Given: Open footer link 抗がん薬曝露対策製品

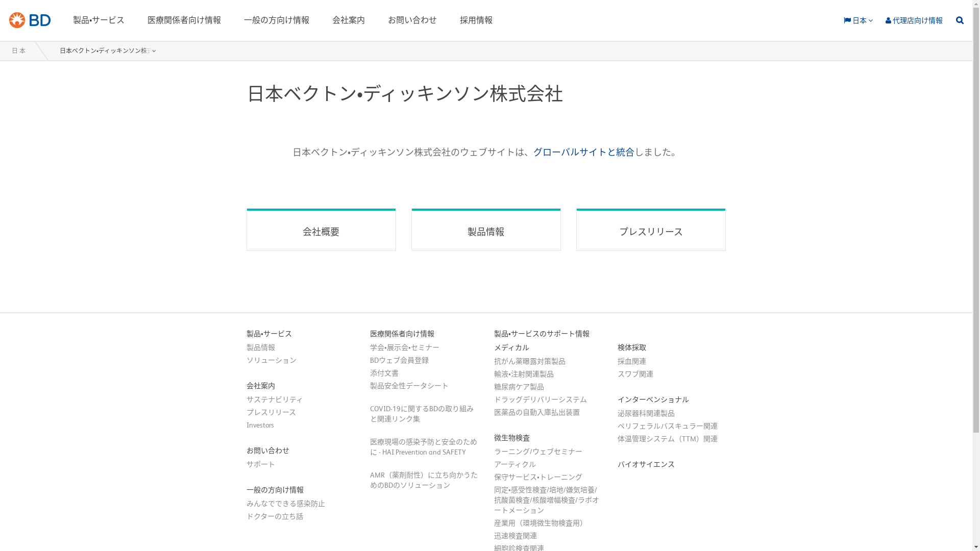Looking at the screenshot, I should [530, 361].
